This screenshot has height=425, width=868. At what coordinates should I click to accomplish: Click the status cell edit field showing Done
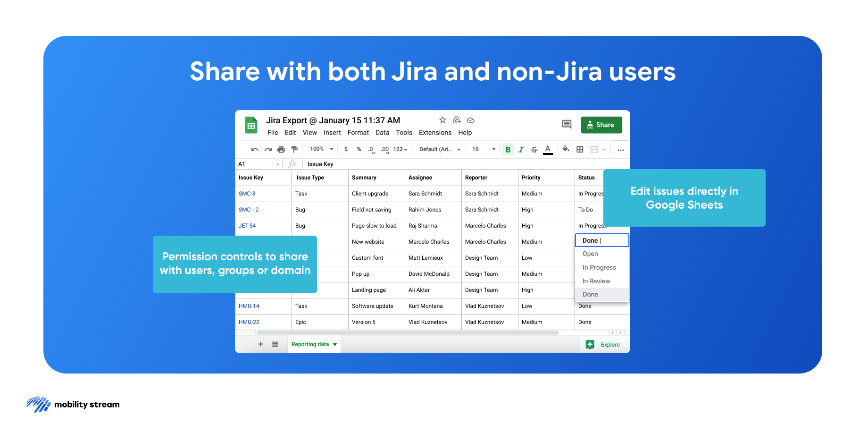click(602, 240)
